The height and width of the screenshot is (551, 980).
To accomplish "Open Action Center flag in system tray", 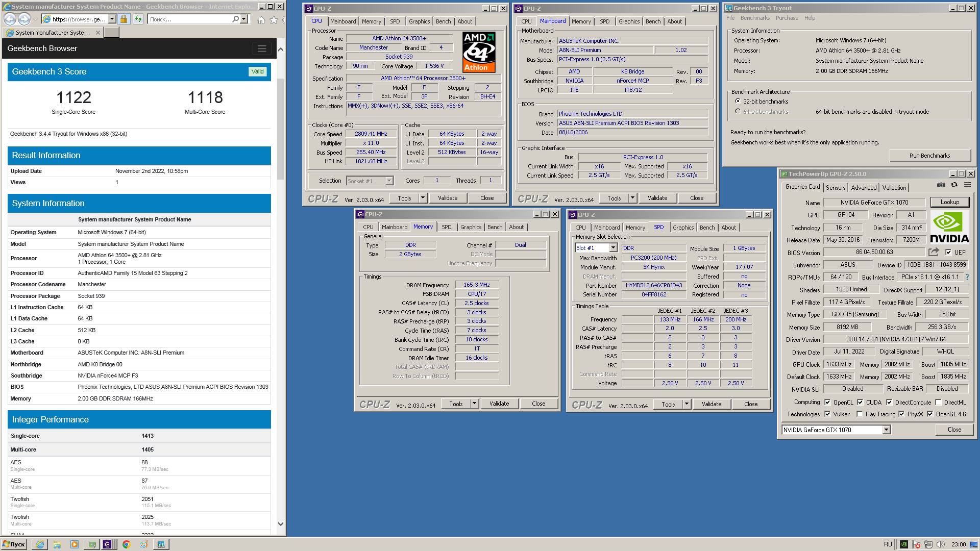I will (916, 544).
